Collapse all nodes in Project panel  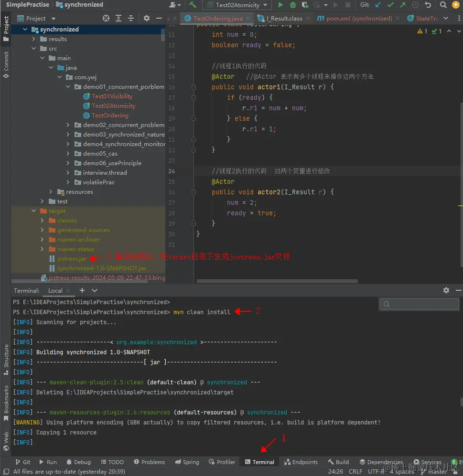coord(130,18)
